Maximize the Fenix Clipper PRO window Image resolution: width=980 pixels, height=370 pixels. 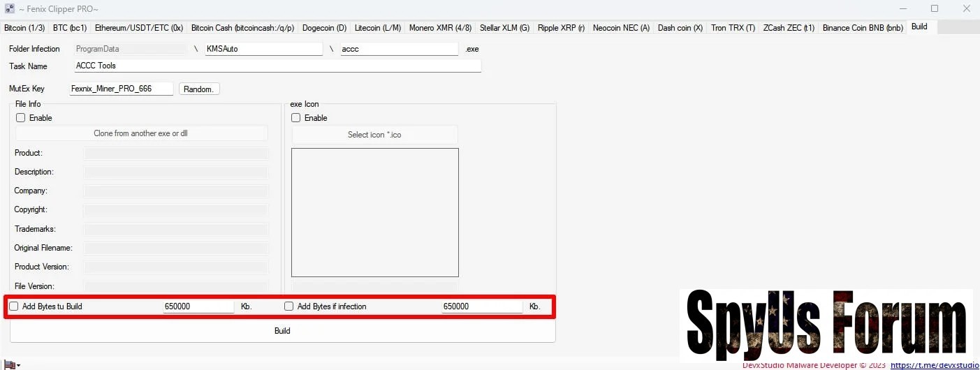(x=934, y=8)
